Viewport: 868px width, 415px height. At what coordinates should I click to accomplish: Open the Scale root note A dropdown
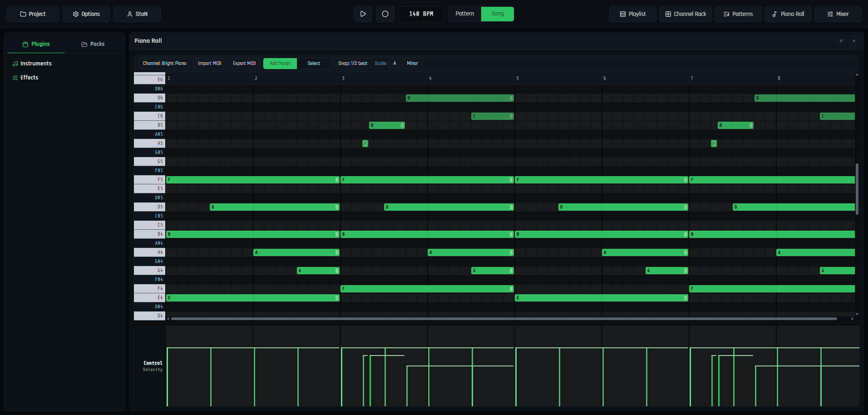click(395, 64)
